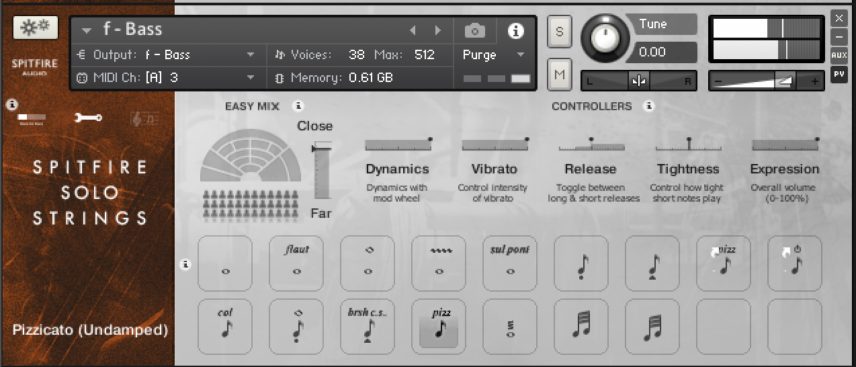Select the second beamed-notes run articulation
Image resolution: width=856 pixels, height=367 pixels.
click(x=652, y=327)
